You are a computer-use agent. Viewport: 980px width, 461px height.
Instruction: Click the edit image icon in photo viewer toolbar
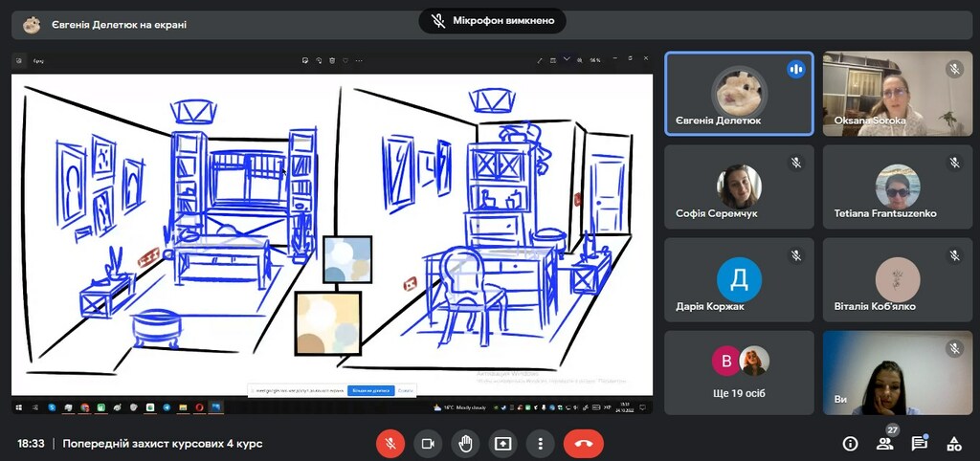(x=305, y=60)
